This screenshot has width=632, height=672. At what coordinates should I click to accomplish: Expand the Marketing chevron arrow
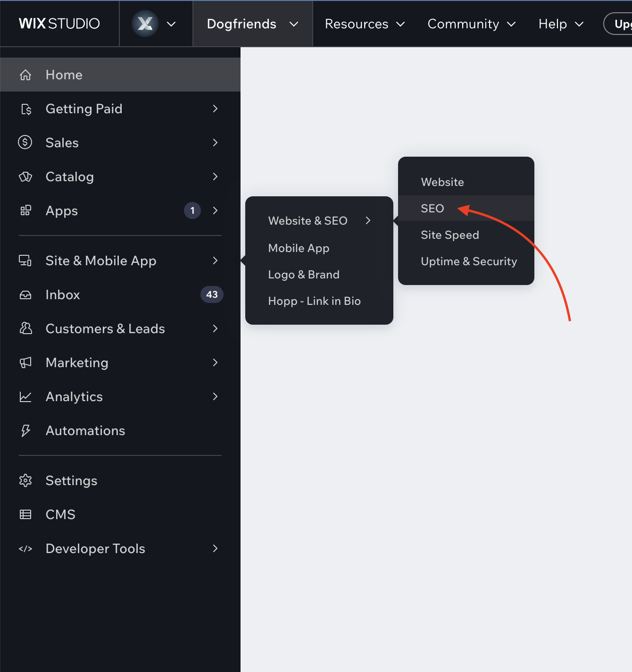(x=215, y=362)
